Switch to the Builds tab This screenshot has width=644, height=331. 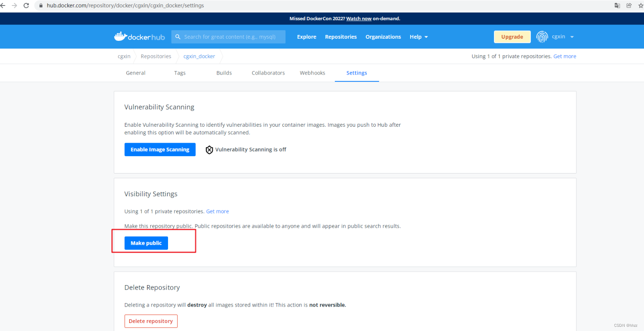224,73
